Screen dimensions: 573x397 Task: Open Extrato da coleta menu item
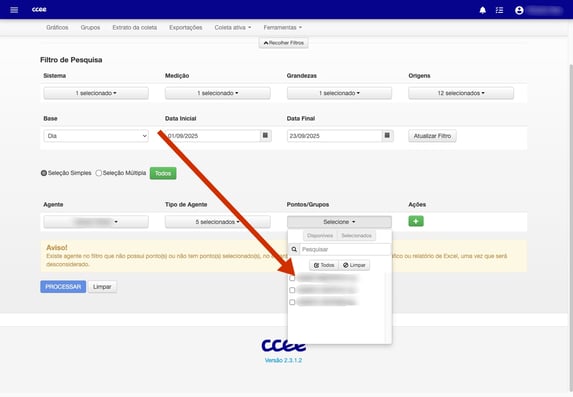coord(134,27)
